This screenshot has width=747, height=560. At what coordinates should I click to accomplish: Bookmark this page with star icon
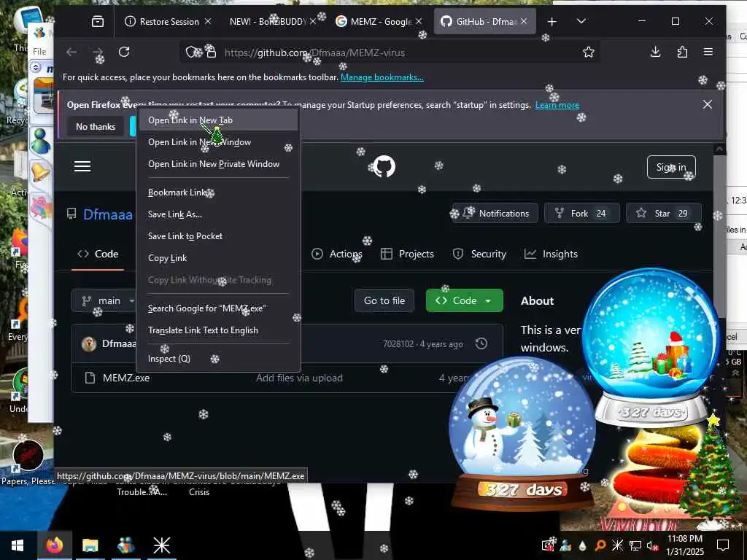tap(589, 52)
